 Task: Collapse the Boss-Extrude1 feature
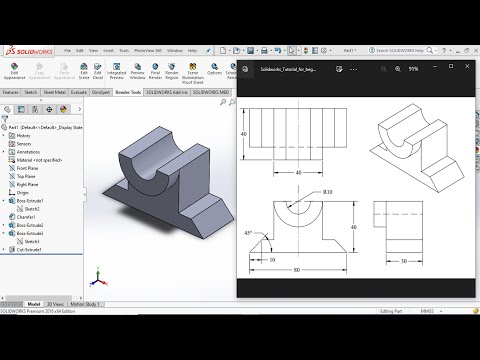click(4, 201)
